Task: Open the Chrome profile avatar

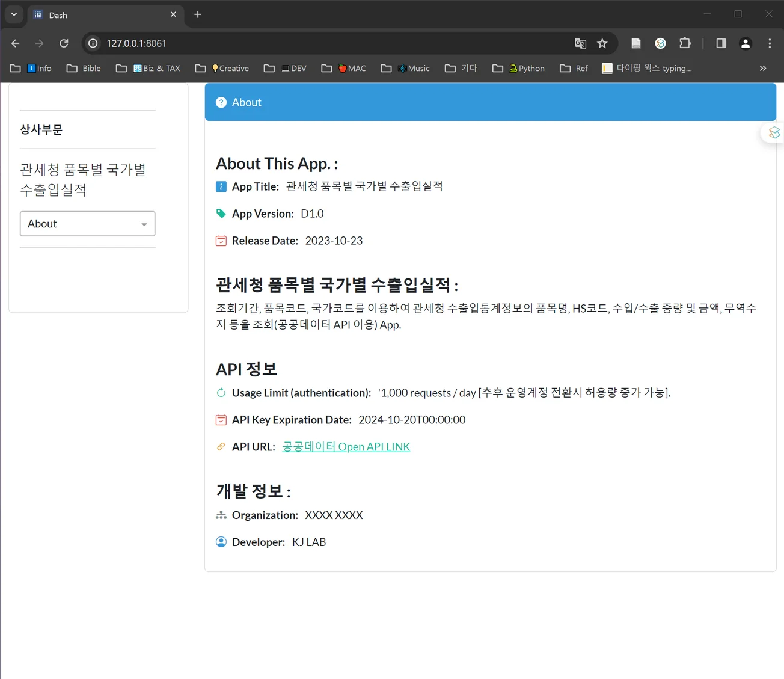Action: [746, 43]
